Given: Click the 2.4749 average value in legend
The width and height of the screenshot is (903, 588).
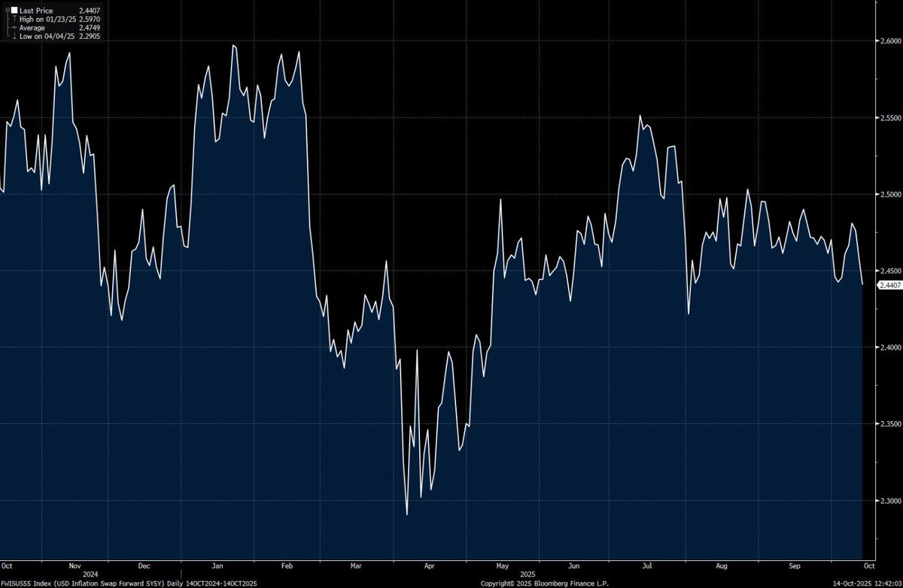Looking at the screenshot, I should point(90,27).
